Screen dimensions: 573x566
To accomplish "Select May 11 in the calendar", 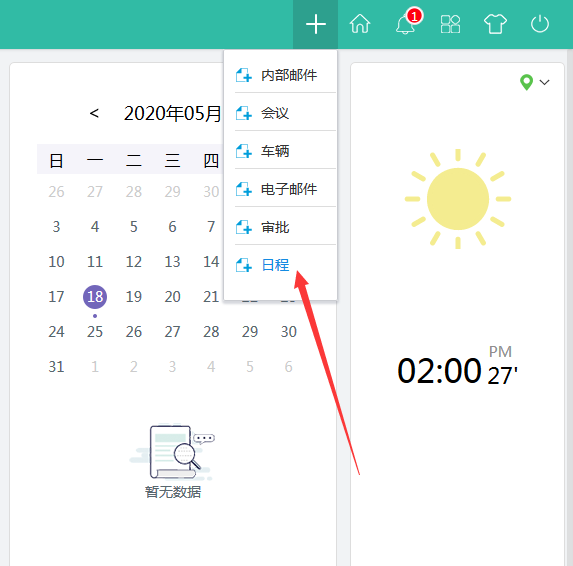I will [x=95, y=262].
